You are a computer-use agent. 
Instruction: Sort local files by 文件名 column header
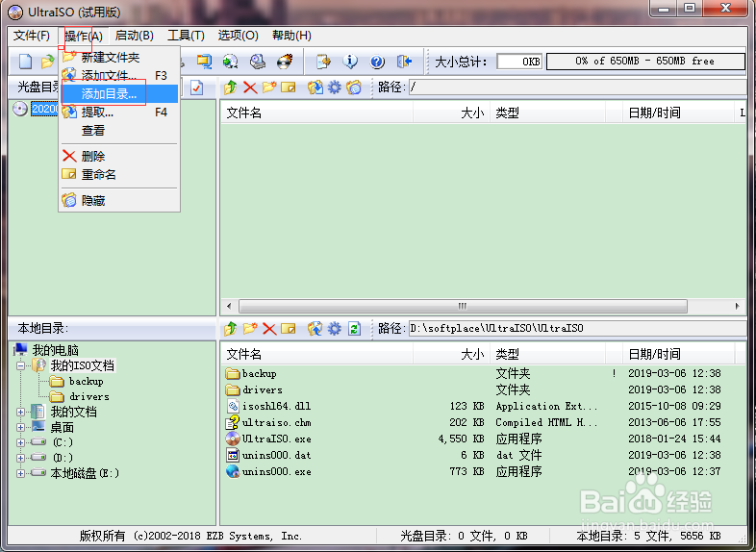(x=317, y=354)
